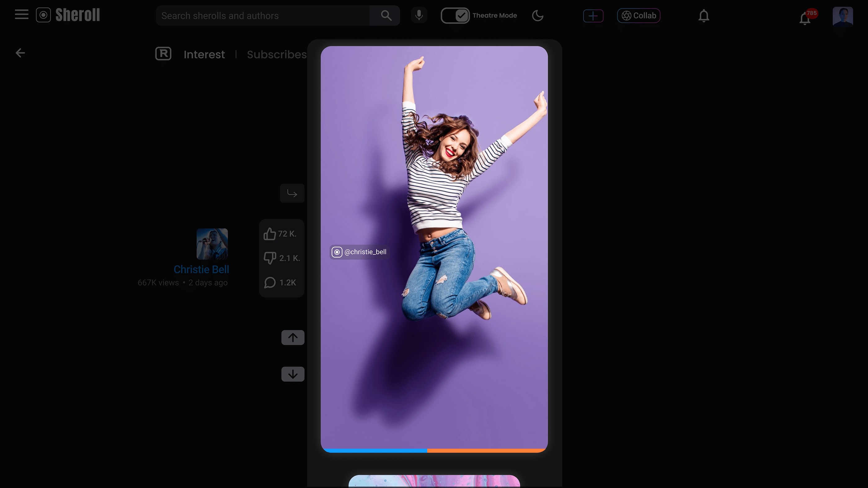Viewport: 868px width, 488px height.
Task: Click the share arrow button
Action: [292, 193]
